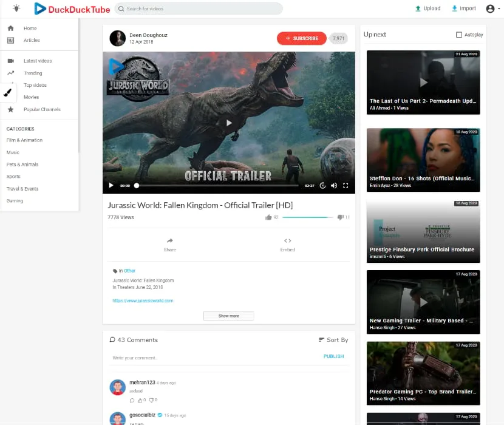This screenshot has height=425, width=504.
Task: Select Film & Animation category
Action: coord(24,140)
